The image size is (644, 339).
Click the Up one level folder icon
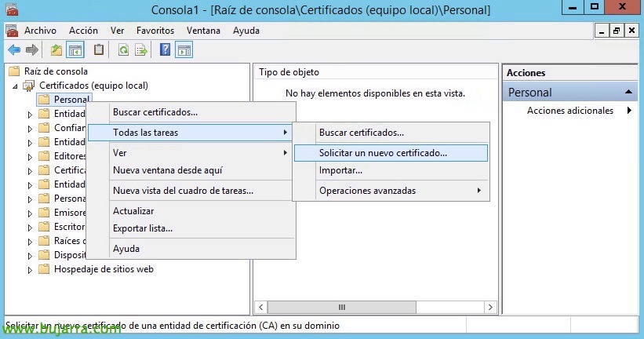tap(56, 50)
